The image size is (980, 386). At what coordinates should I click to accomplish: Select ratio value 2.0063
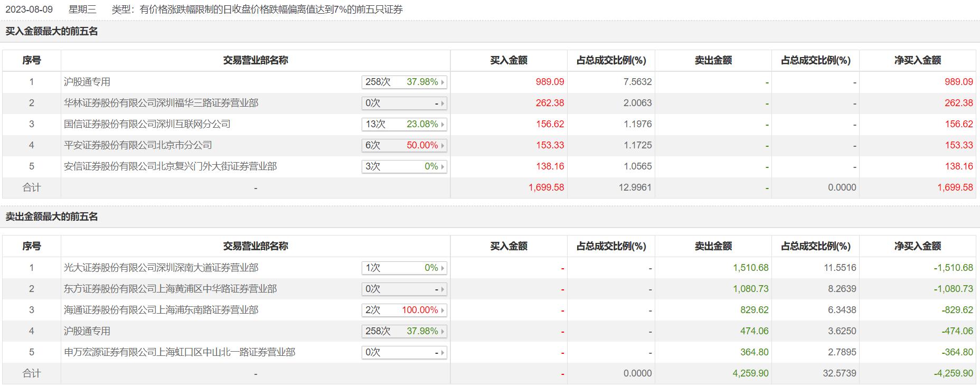point(637,103)
